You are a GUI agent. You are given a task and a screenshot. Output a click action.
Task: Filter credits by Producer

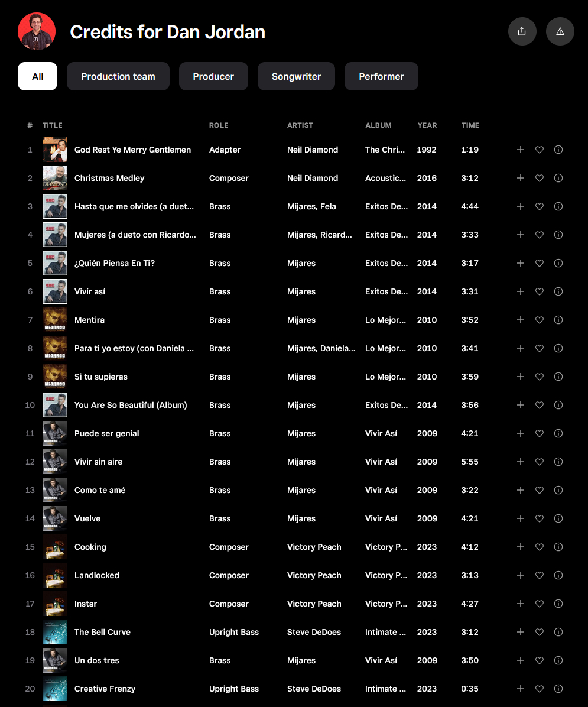point(213,76)
